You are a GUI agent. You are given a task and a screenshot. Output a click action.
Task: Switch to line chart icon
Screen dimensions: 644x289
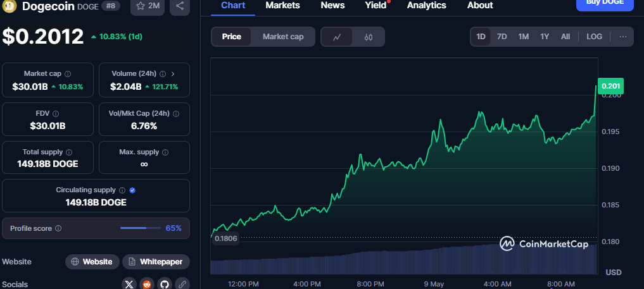[x=337, y=37]
